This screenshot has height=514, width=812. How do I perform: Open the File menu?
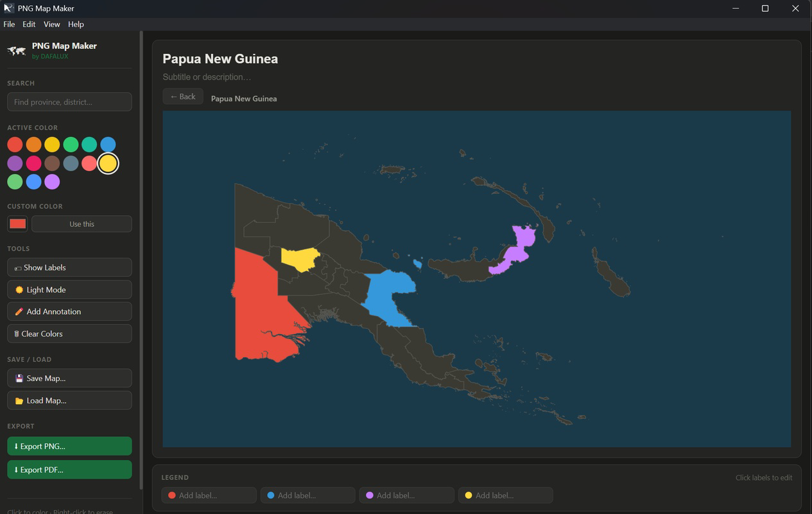9,24
